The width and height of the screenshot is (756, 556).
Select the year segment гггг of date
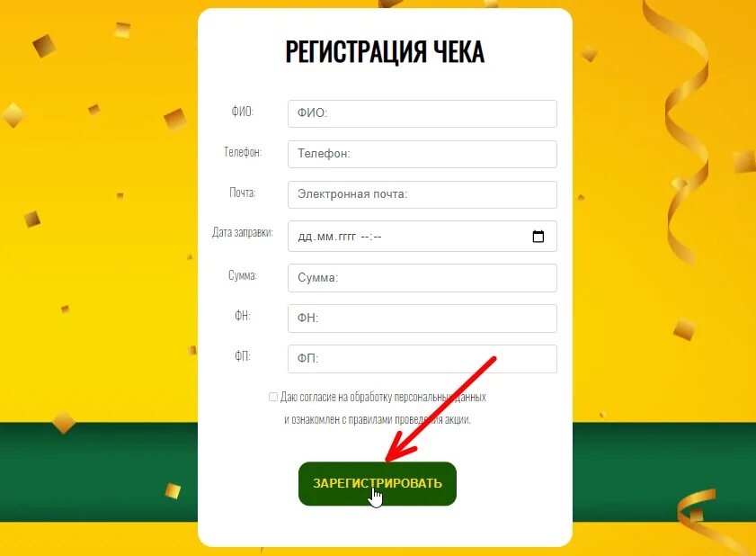[x=347, y=237]
